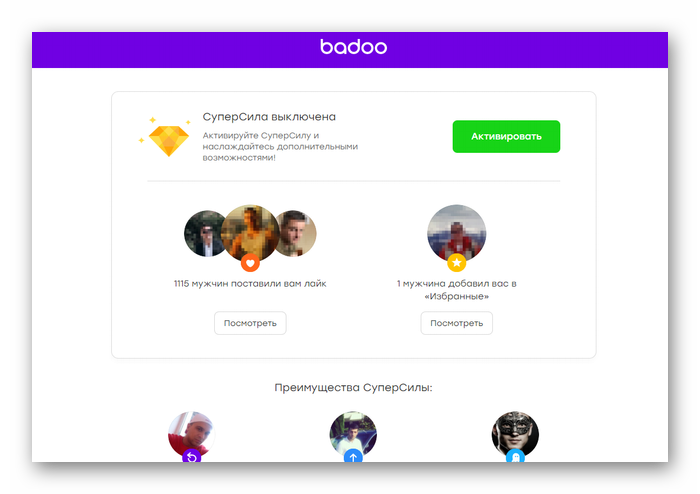Activate СуперСила with the green Активировать button
Image resolution: width=700 pixels, height=494 pixels.
click(x=506, y=137)
